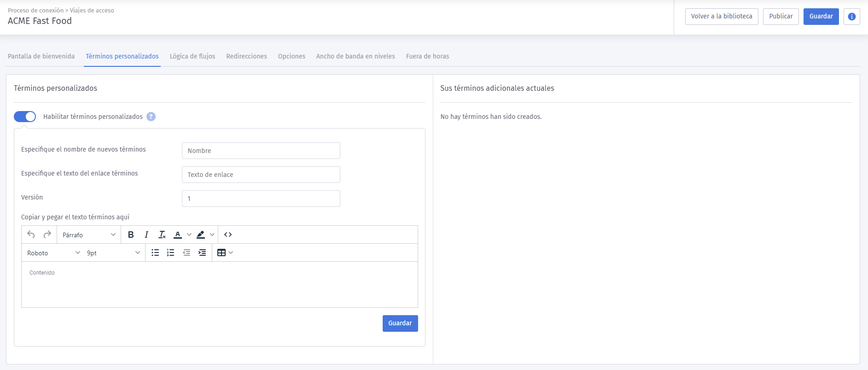Open the info icon button in the header
Image resolution: width=868 pixels, height=370 pixels.
tap(852, 17)
